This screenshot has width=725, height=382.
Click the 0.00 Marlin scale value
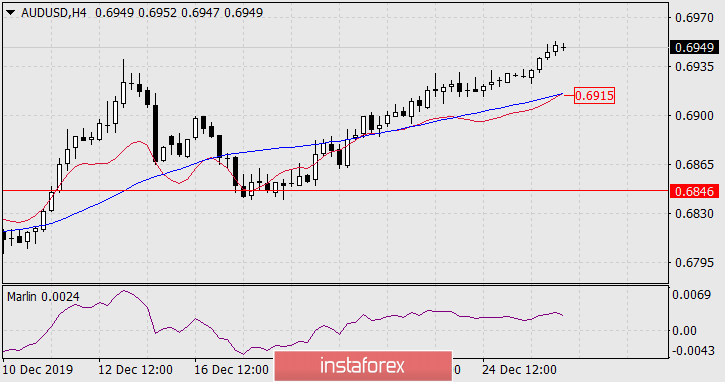pos(684,331)
